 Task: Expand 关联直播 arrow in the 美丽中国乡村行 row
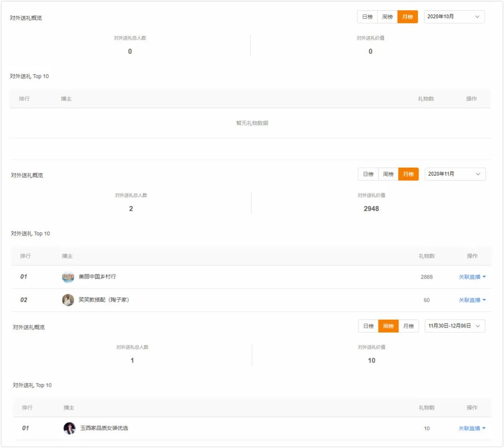pos(484,277)
